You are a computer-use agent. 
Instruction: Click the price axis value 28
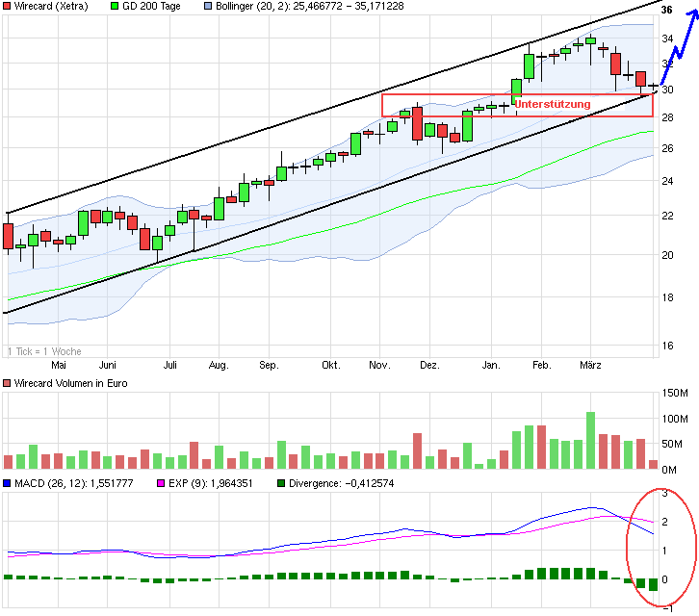tap(667, 117)
